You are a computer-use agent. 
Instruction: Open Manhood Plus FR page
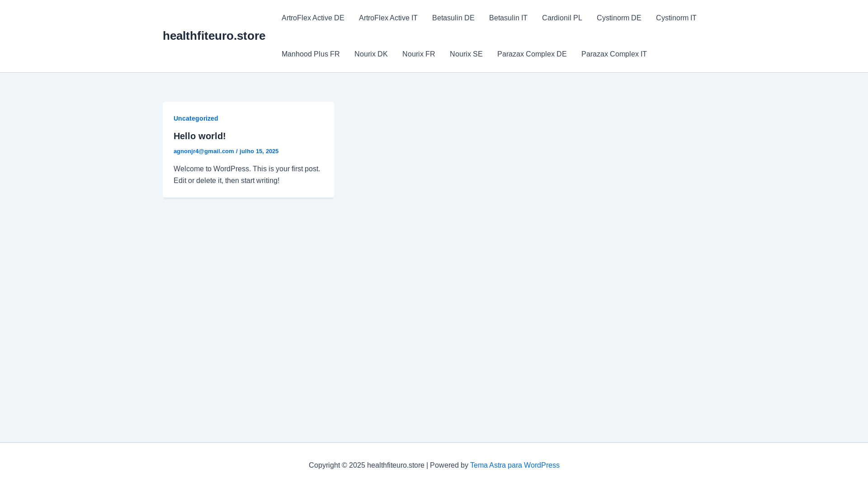311,54
